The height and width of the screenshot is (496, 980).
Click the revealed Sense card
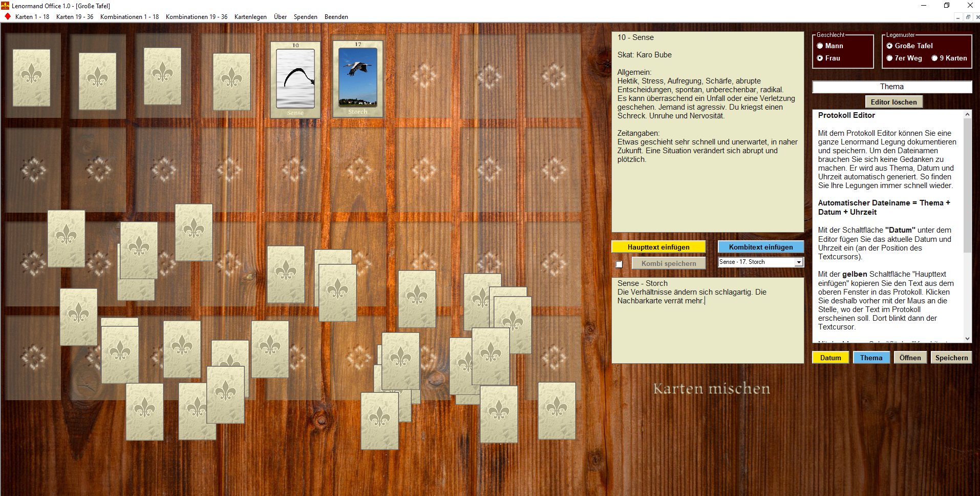click(x=295, y=79)
